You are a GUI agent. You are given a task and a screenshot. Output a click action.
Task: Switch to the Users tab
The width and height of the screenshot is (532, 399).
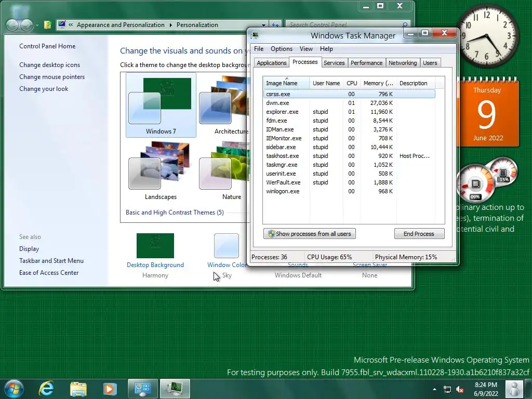tap(430, 63)
